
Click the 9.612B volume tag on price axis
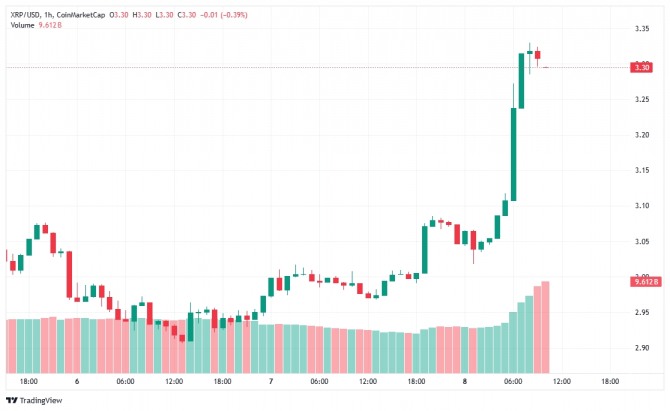pyautogui.click(x=644, y=283)
